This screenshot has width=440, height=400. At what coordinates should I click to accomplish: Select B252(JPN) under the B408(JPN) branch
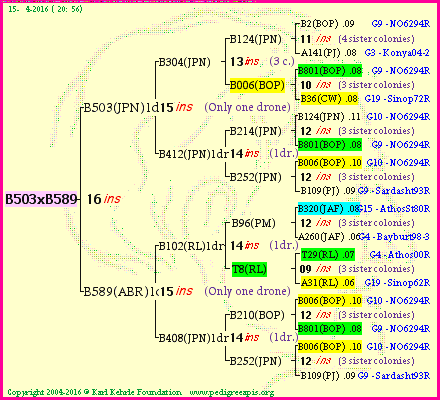256,361
